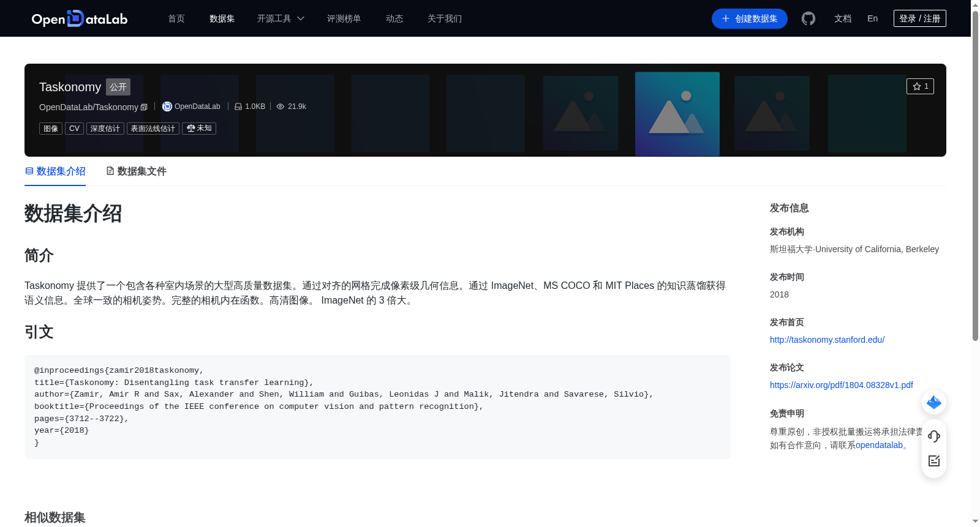Click OpenDataLab publisher name in banner
Screen dimensions: 980x527
(x=197, y=107)
